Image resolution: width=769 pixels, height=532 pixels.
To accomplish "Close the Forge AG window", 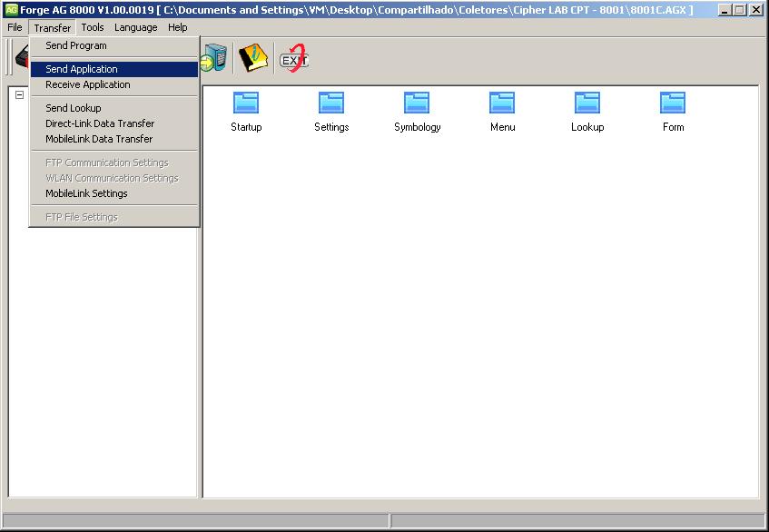I will pyautogui.click(x=756, y=10).
